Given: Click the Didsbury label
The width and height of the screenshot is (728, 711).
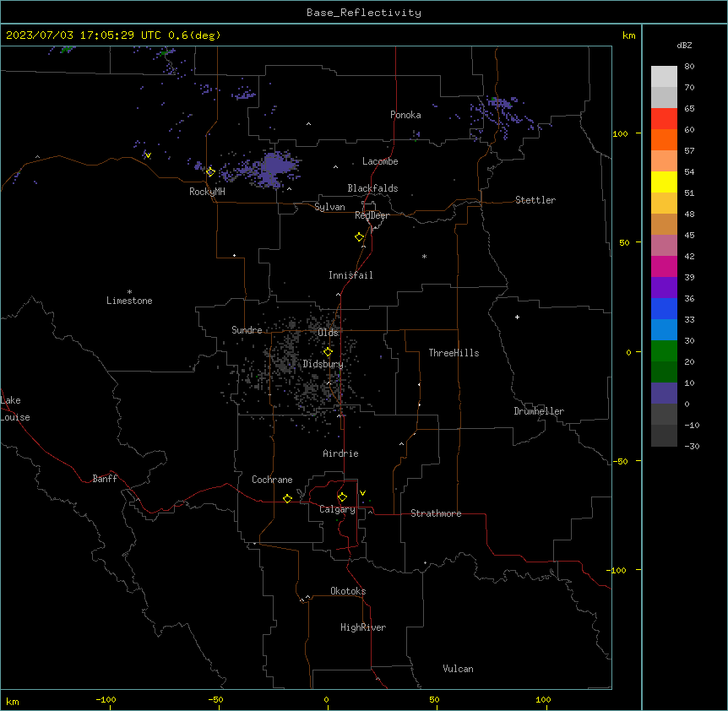Looking at the screenshot, I should [x=323, y=364].
